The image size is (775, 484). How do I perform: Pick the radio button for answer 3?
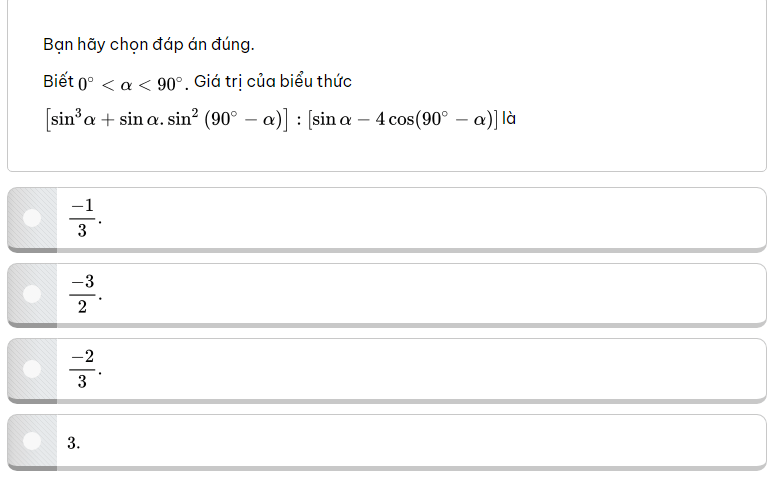32,441
